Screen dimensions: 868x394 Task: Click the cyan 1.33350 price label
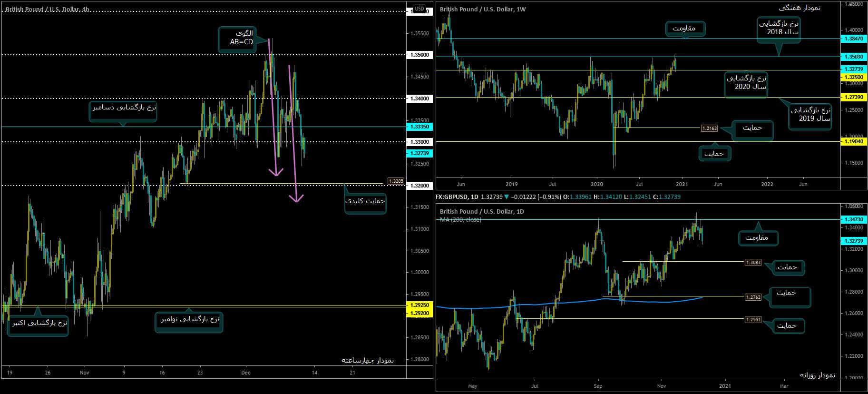point(419,127)
